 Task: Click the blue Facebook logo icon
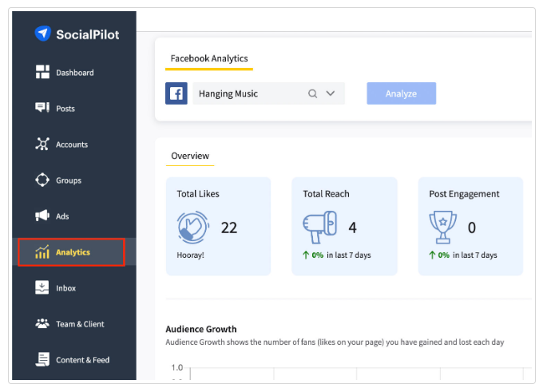[x=176, y=93]
